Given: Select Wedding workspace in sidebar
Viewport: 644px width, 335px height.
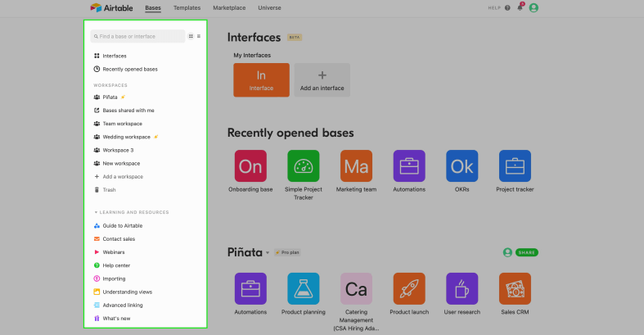Looking at the screenshot, I should point(126,137).
